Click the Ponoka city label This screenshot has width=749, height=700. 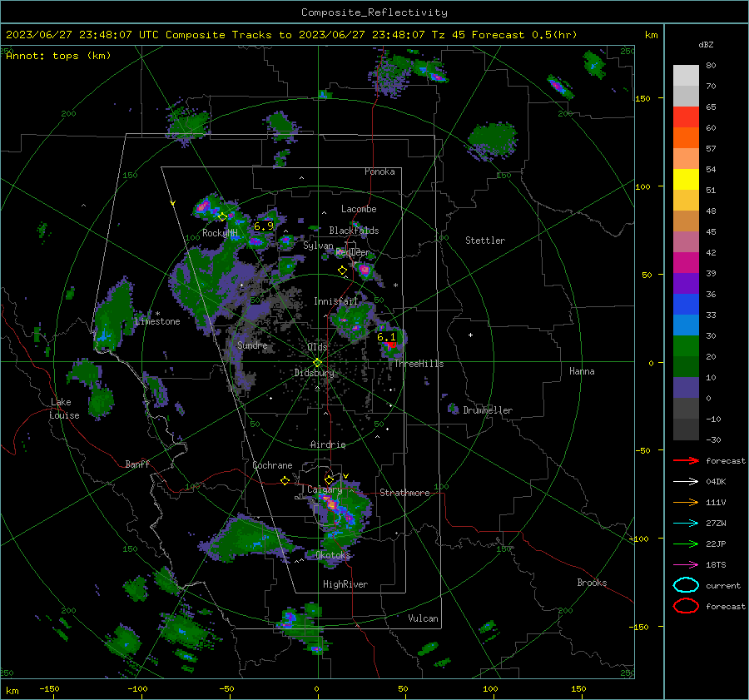(x=379, y=171)
